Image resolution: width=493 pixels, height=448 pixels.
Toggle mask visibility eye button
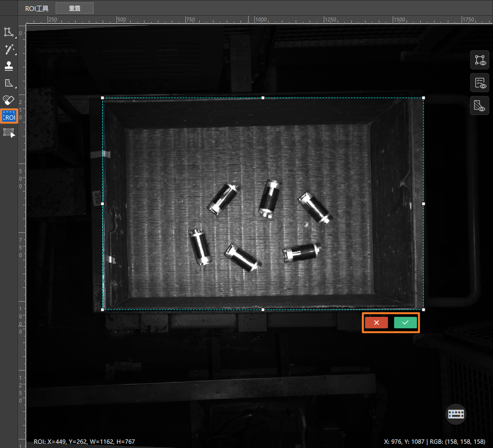pyautogui.click(x=480, y=105)
